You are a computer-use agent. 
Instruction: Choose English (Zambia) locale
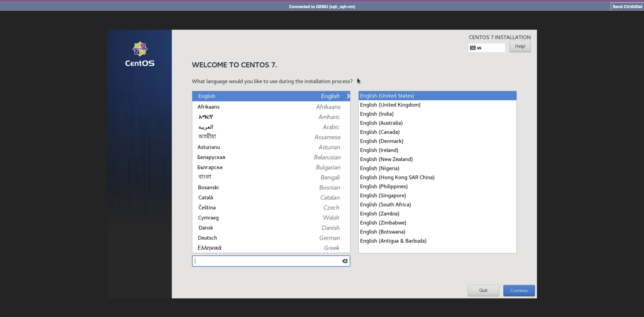tap(437, 214)
